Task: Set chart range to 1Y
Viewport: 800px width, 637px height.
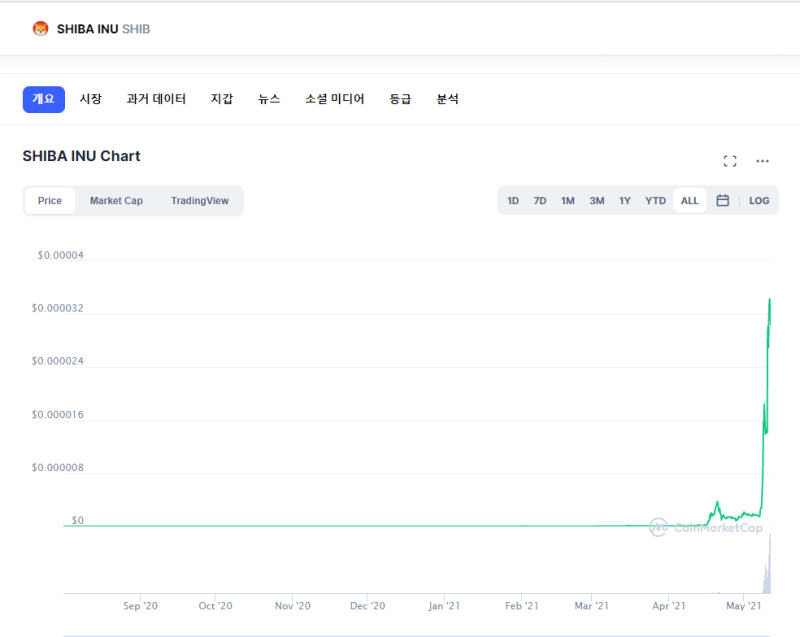Action: coord(624,200)
